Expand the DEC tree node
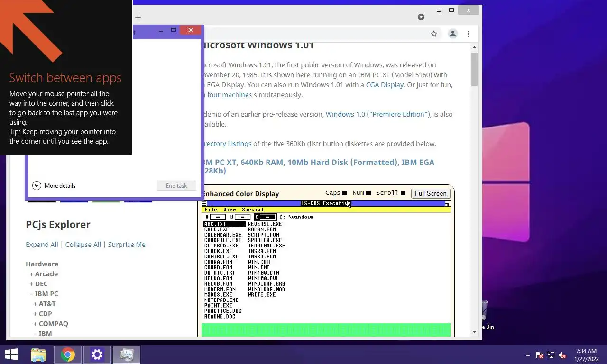607x364 pixels. [38, 284]
